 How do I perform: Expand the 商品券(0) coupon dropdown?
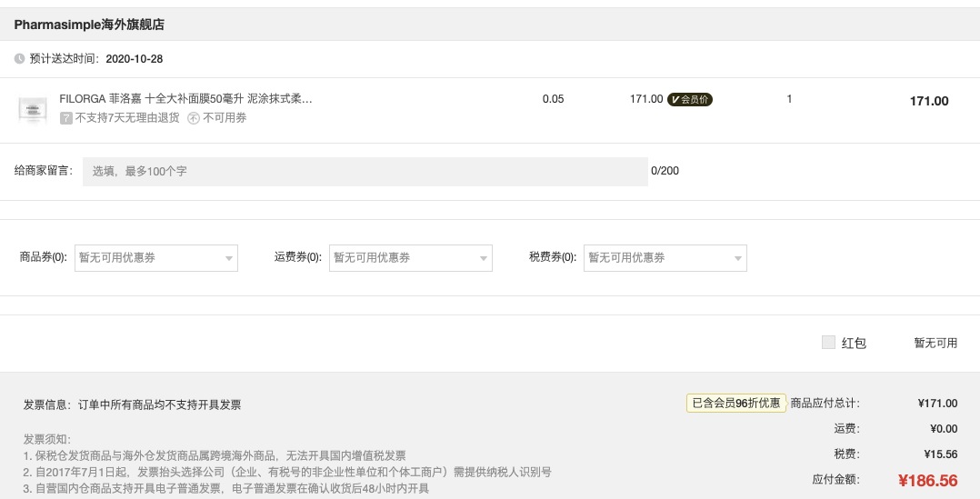point(156,258)
